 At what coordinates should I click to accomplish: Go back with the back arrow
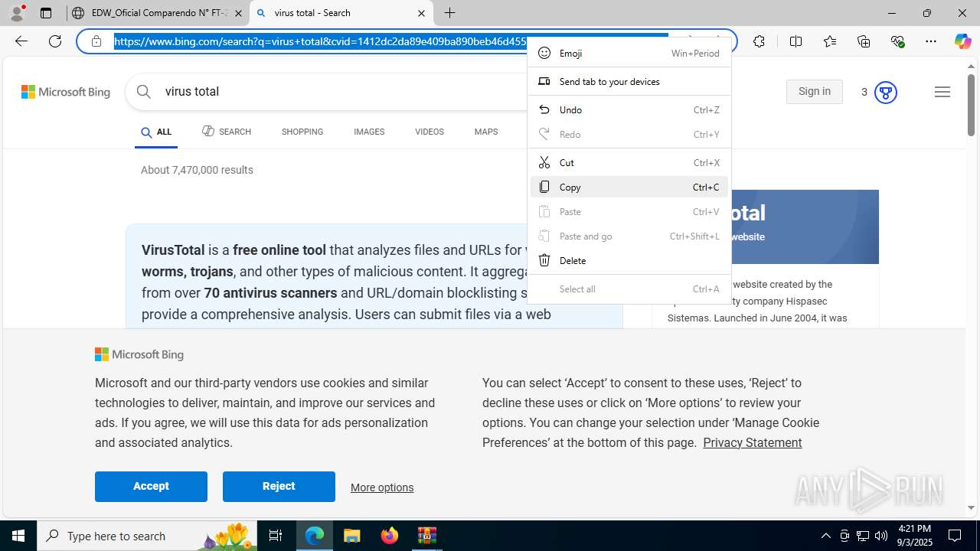[21, 41]
